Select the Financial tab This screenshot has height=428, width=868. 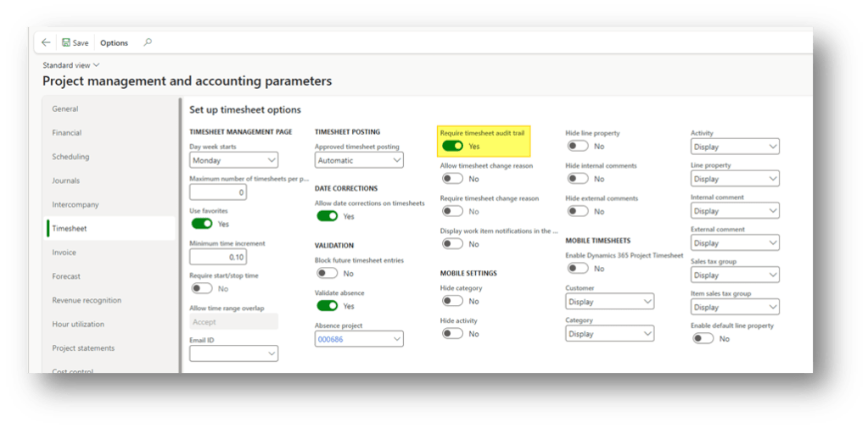point(67,133)
